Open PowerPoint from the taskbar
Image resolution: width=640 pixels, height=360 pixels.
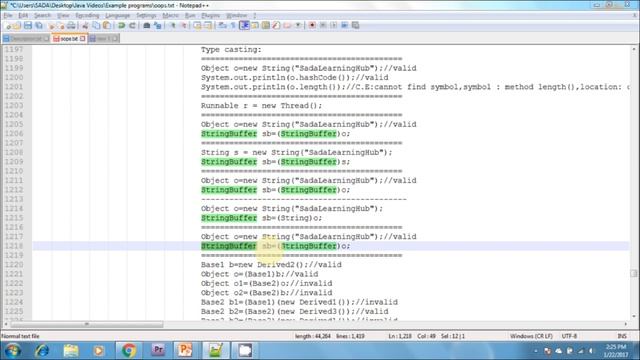click(185, 351)
